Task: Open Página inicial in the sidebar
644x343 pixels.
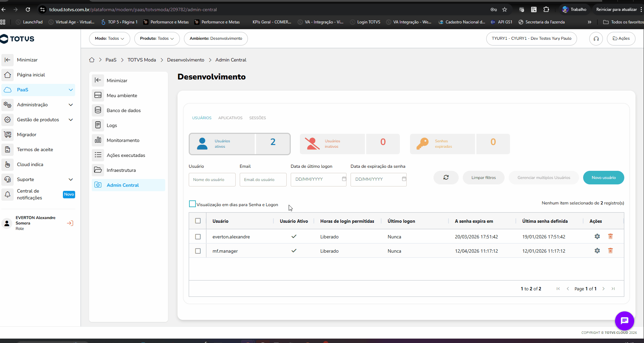Action: pyautogui.click(x=38, y=75)
